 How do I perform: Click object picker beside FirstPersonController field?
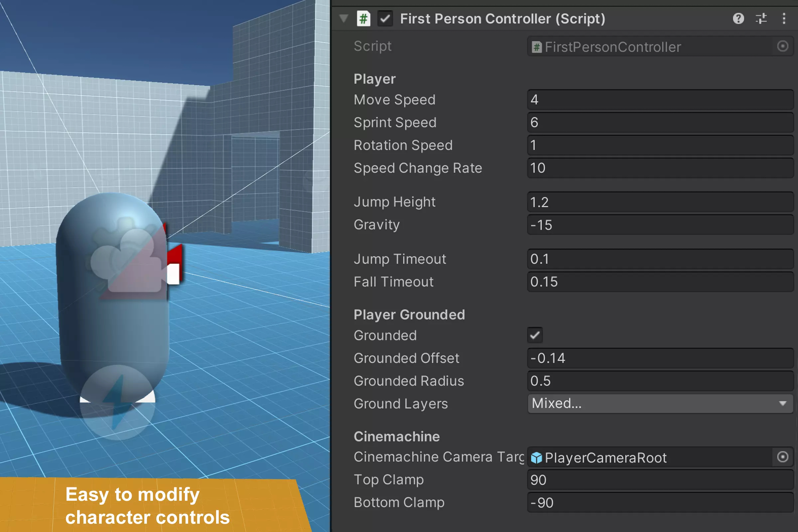click(x=783, y=46)
